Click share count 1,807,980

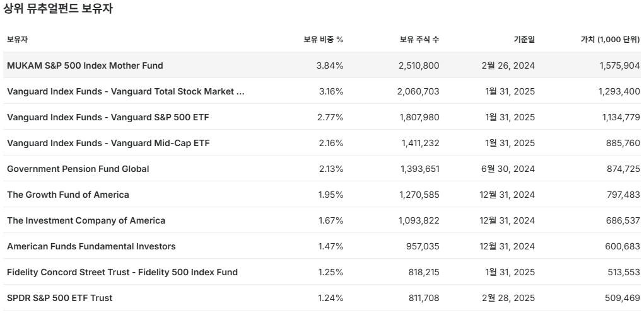tap(419, 117)
